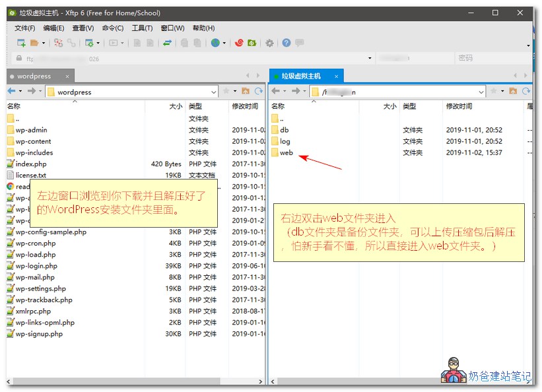The width and height of the screenshot is (542, 392).
Task: Select the web folder in remote pane
Action: tap(286, 152)
